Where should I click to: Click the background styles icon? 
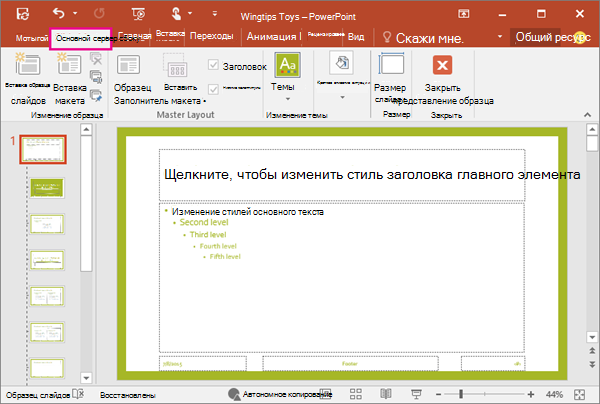342,63
